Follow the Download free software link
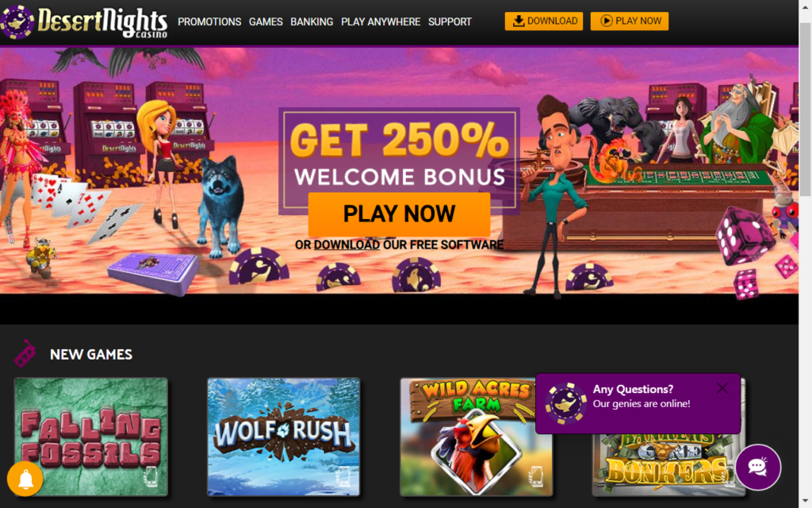 (347, 244)
